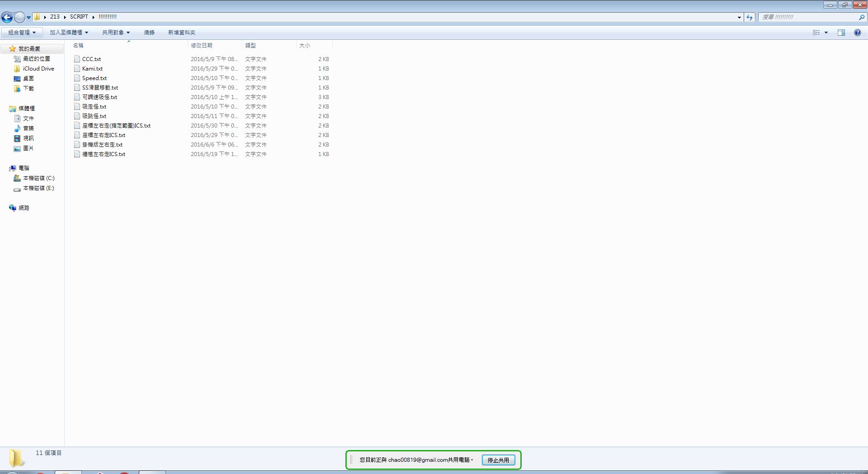Image resolution: width=868 pixels, height=474 pixels.
Task: Select the Kami.txt file icon
Action: (x=77, y=68)
